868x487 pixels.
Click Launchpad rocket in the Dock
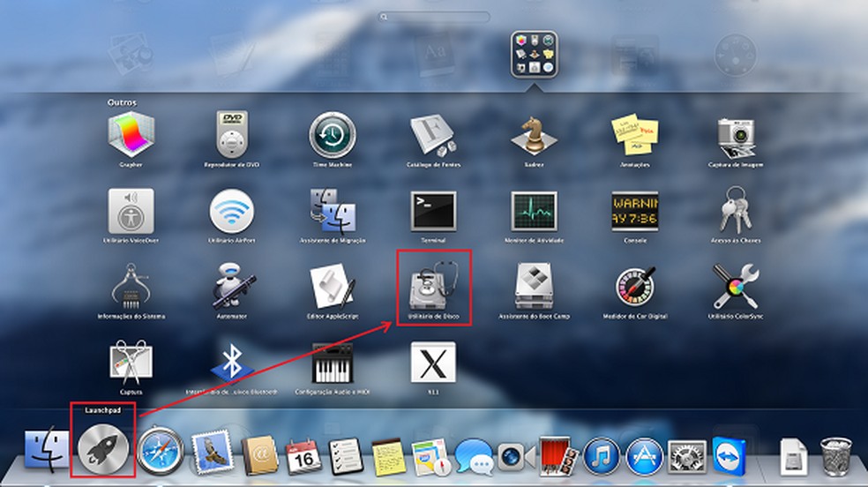103,447
